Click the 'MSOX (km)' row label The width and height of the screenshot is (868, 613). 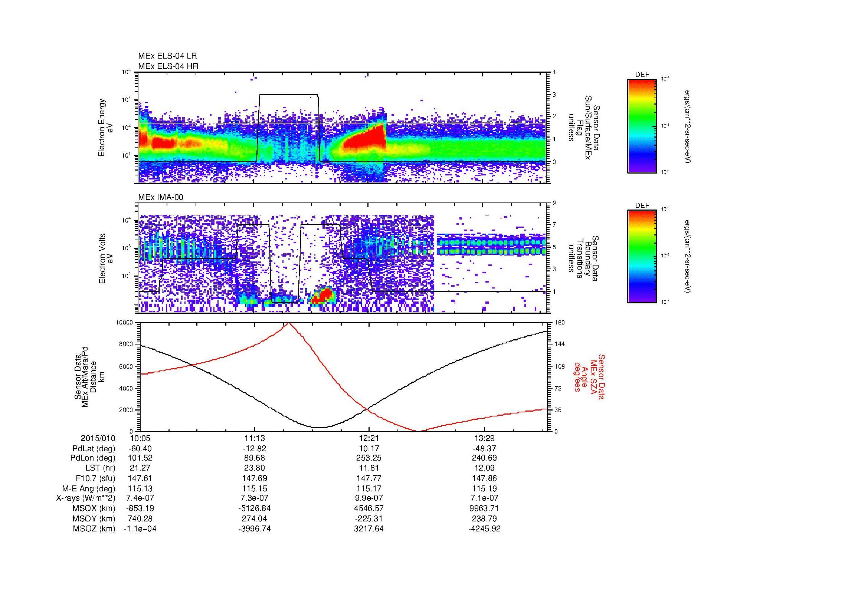click(x=94, y=508)
